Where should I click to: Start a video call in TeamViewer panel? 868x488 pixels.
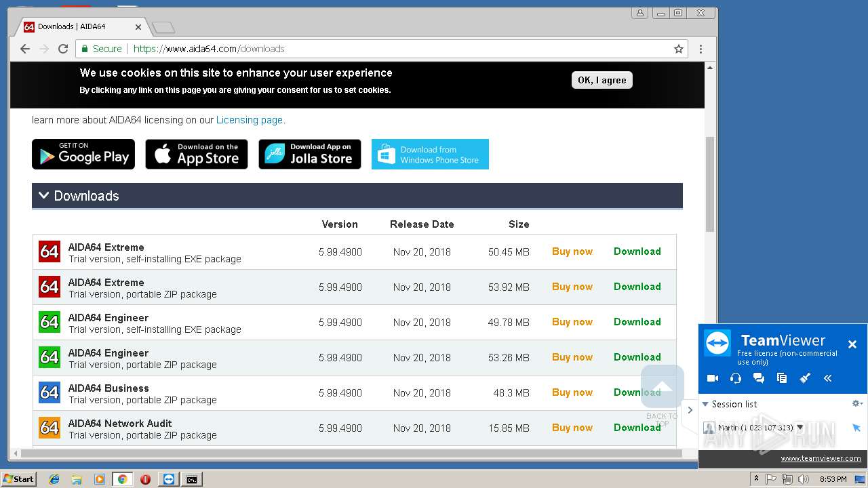(713, 378)
